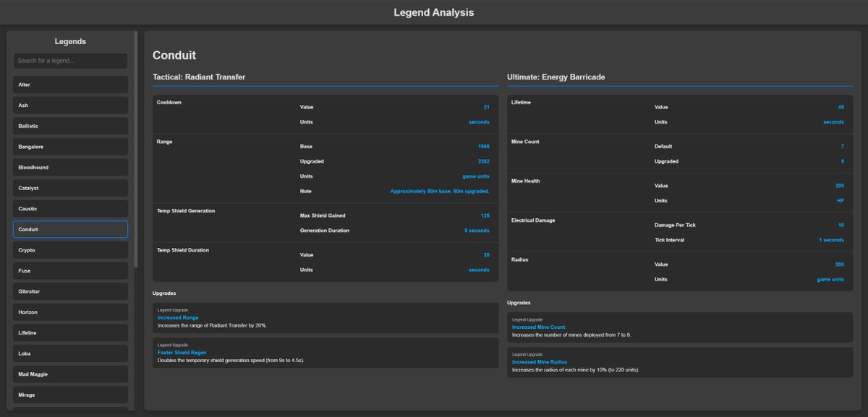Image resolution: width=868 pixels, height=417 pixels.
Task: Click Damage Per Tick value 10
Action: pyautogui.click(x=841, y=225)
